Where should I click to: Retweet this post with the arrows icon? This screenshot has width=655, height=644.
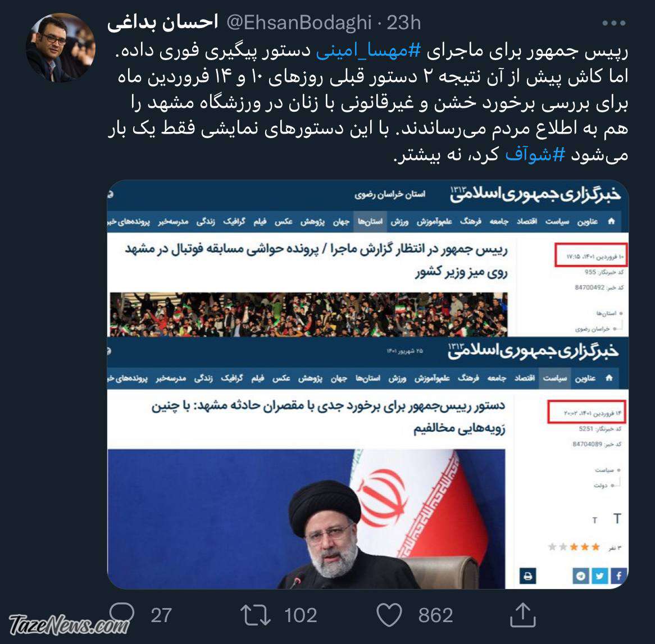point(256,615)
